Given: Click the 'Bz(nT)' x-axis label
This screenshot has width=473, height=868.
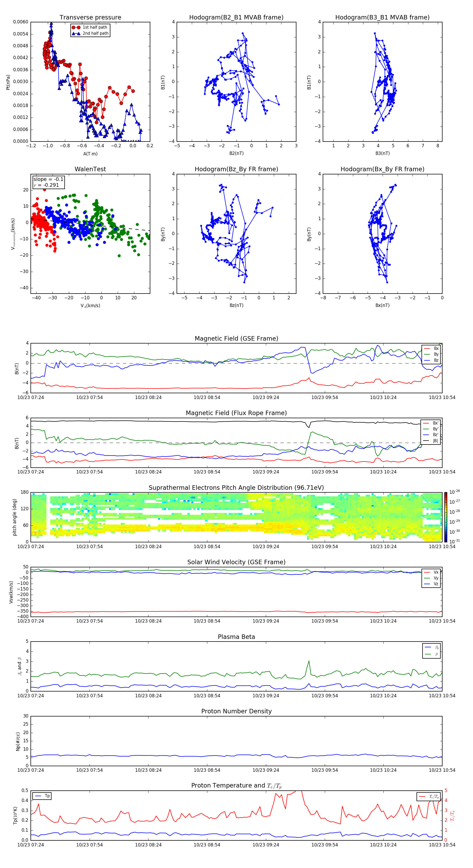Looking at the screenshot, I should click(x=236, y=305).
